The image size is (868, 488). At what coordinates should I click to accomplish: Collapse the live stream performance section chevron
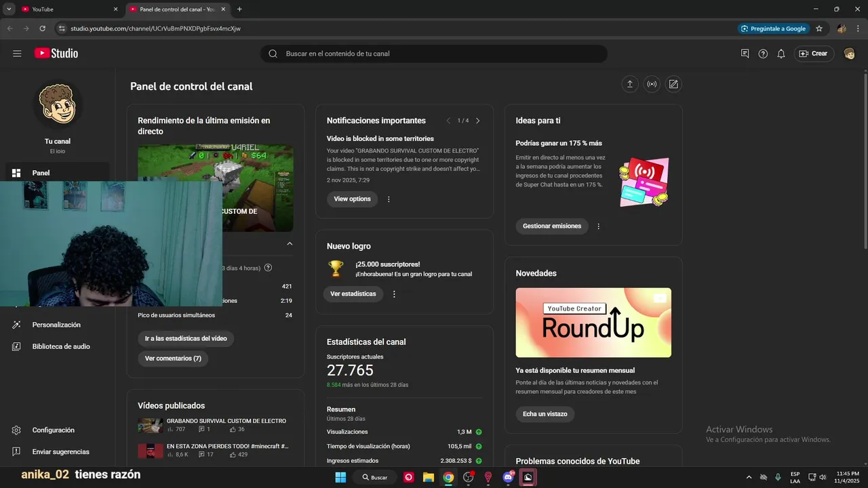click(290, 244)
